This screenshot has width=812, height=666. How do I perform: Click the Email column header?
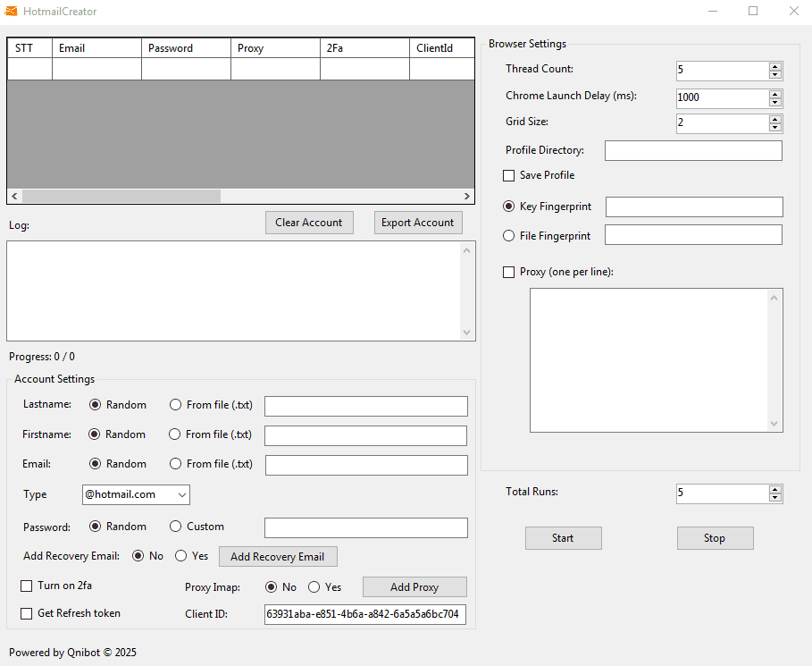(x=96, y=48)
